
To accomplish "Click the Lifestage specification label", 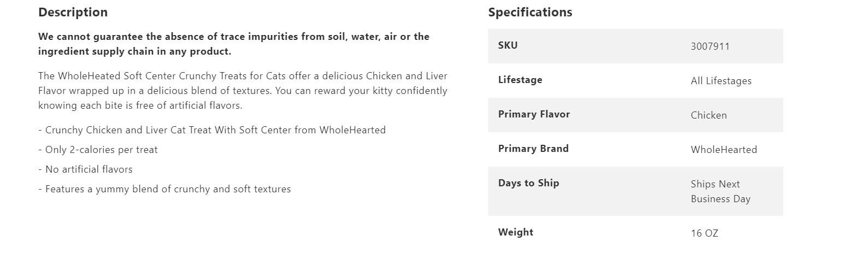I will [x=520, y=80].
